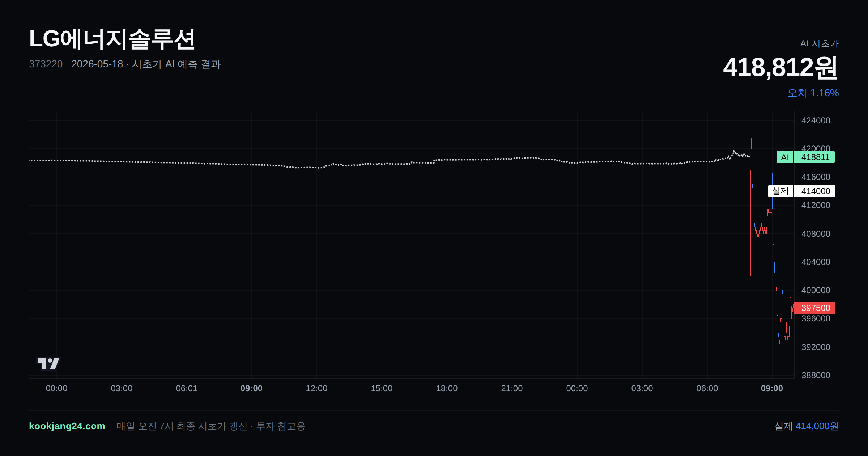Select the green 418811 AI price label

tap(814, 157)
